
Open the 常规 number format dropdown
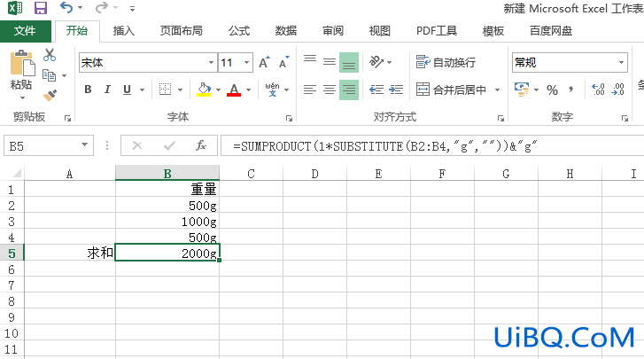click(x=621, y=63)
